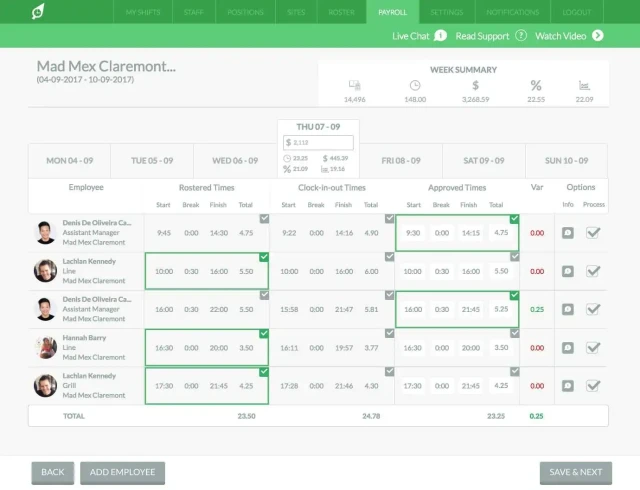This screenshot has height=490, width=640.
Task: Open info for Denis 9:45 shift row
Action: 568,233
